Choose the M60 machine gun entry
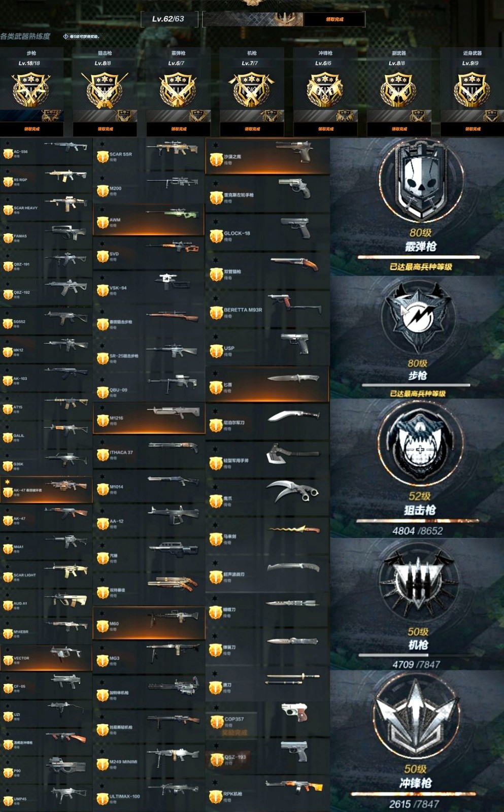The image size is (504, 812). tap(149, 623)
